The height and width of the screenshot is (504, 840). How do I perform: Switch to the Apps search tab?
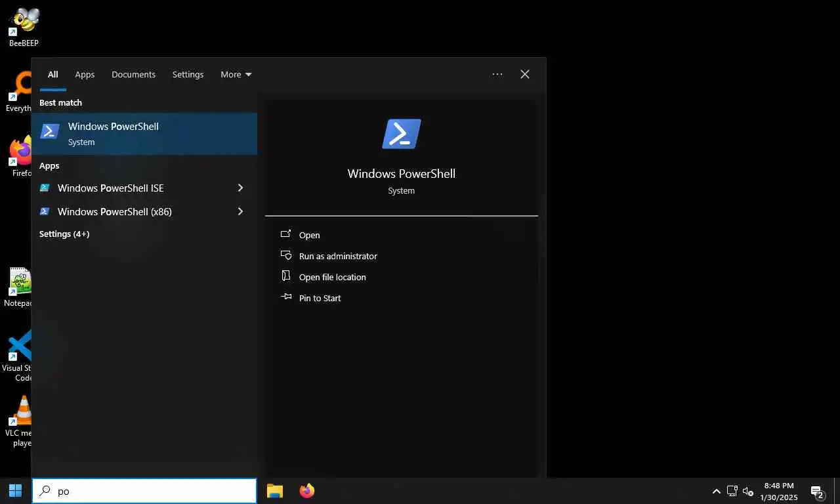85,74
